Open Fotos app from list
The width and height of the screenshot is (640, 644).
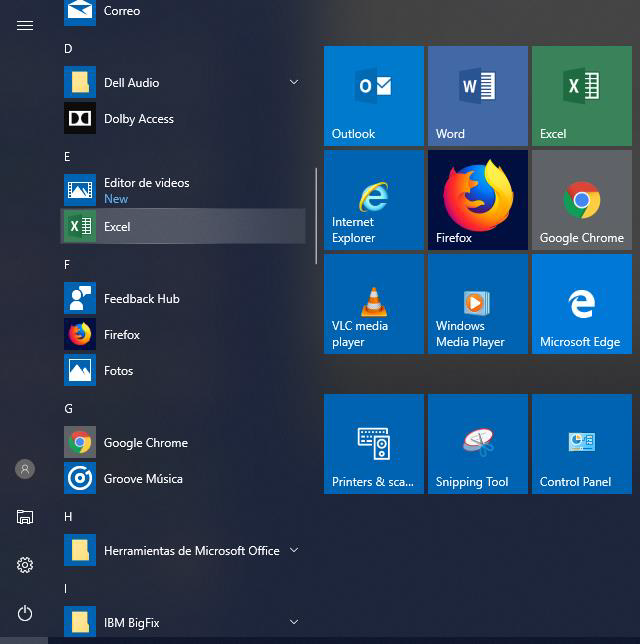click(183, 370)
